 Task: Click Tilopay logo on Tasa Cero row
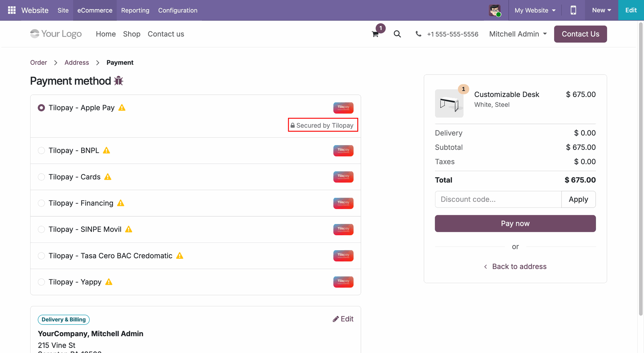343,256
